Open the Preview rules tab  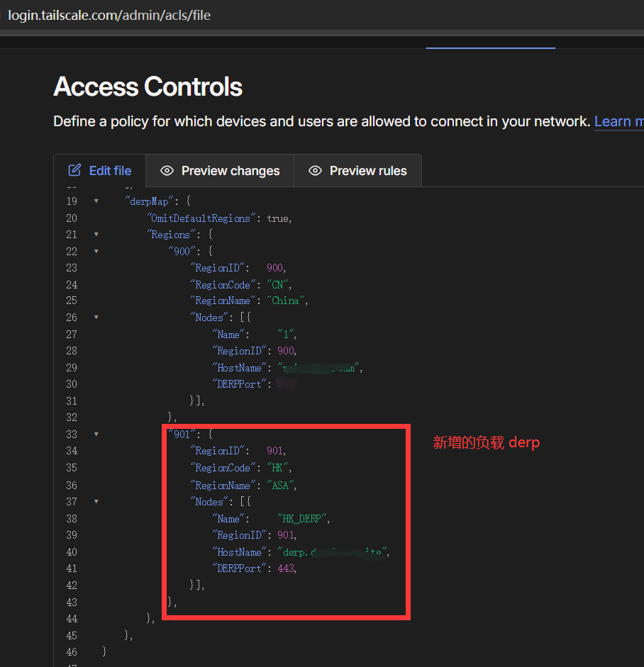pos(367,171)
